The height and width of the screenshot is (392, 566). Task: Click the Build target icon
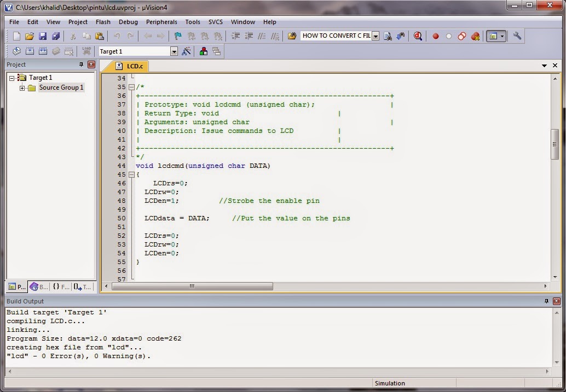[30, 51]
